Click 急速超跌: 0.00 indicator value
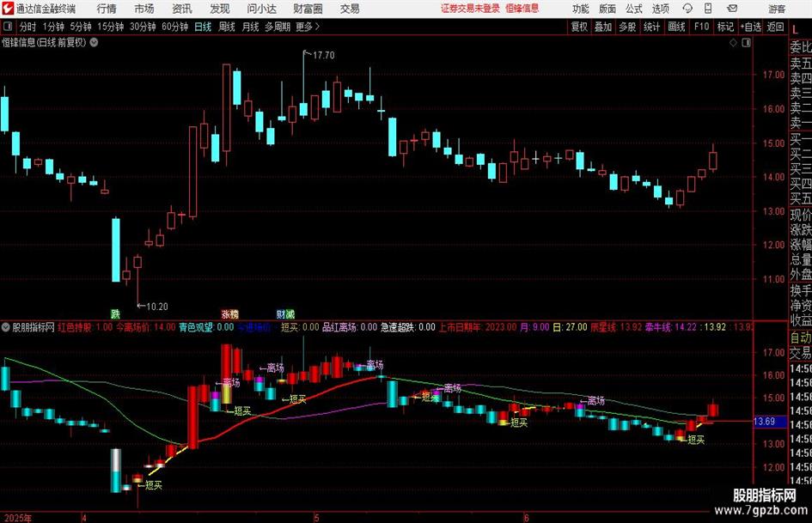The image size is (812, 523). [408, 326]
